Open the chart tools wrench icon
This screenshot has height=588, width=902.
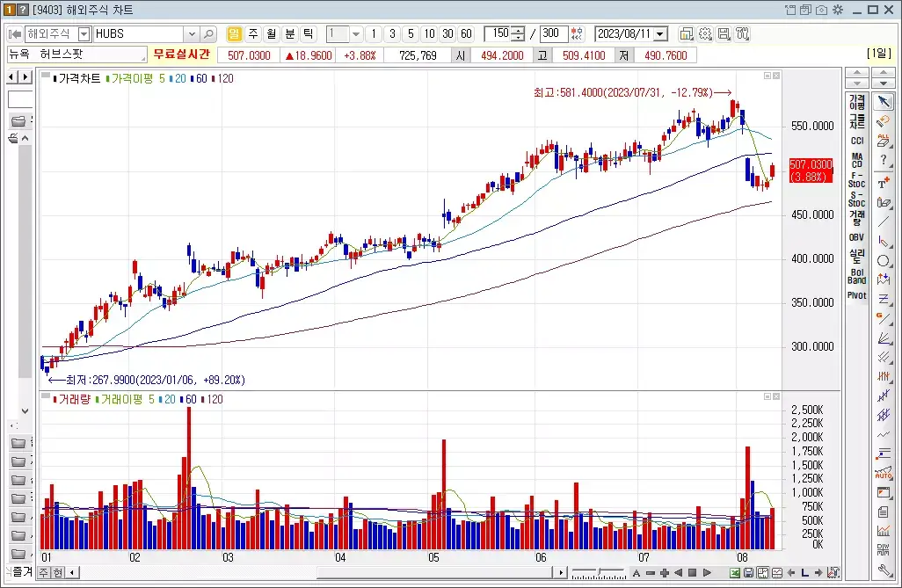(743, 34)
